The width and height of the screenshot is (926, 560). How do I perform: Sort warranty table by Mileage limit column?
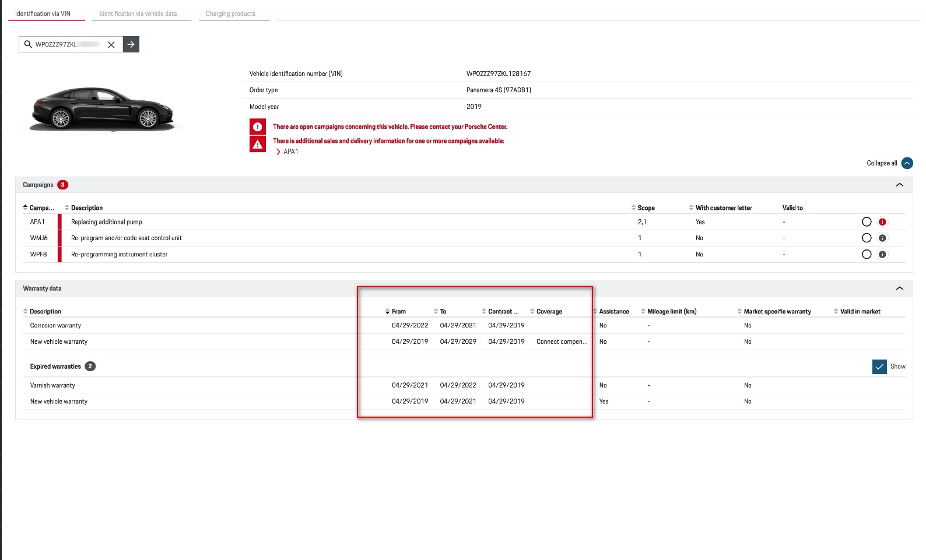tap(668, 312)
